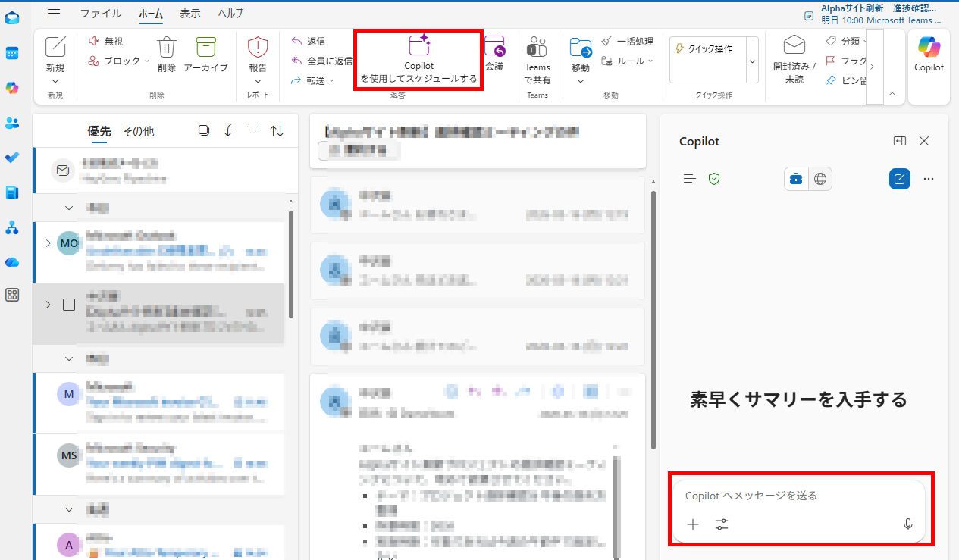The width and height of the screenshot is (959, 560).
Task: Expand the ブロック dropdown arrow
Action: click(x=147, y=61)
